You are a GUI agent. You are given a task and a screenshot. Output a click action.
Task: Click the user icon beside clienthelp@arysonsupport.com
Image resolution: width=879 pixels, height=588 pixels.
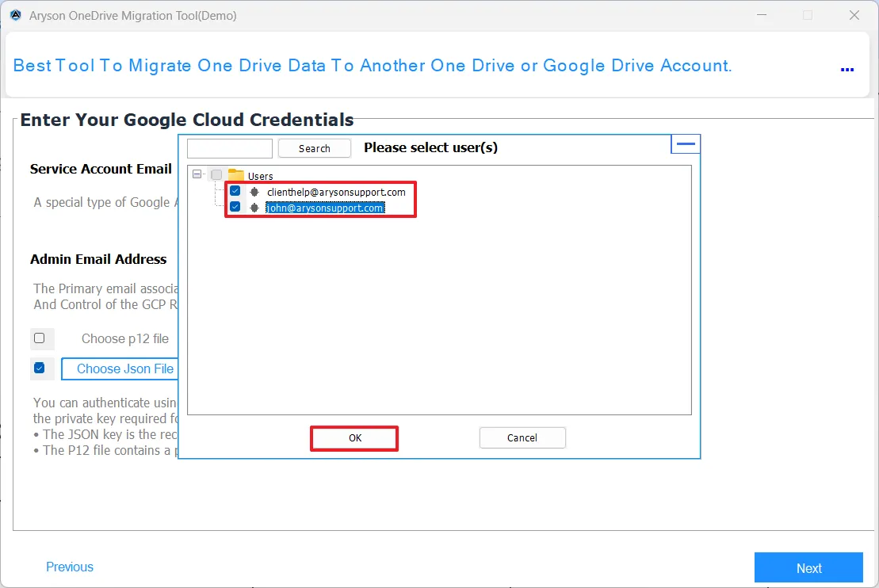[254, 192]
